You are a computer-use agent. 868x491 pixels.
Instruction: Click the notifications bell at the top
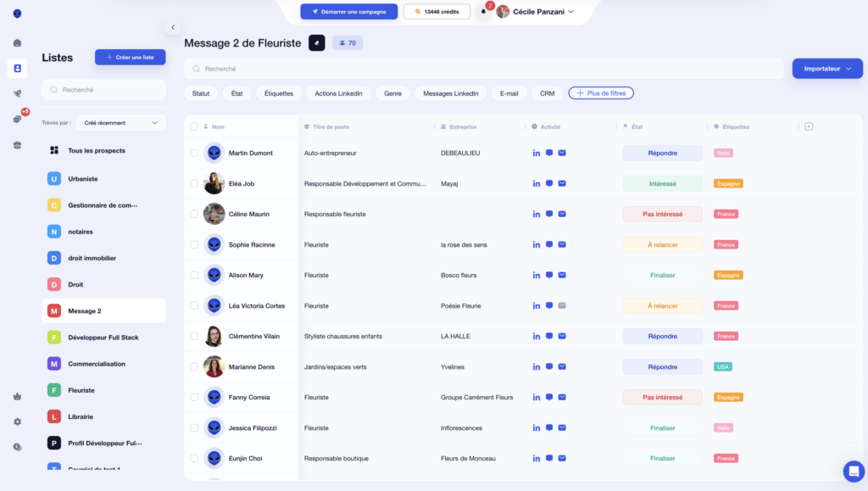(483, 11)
